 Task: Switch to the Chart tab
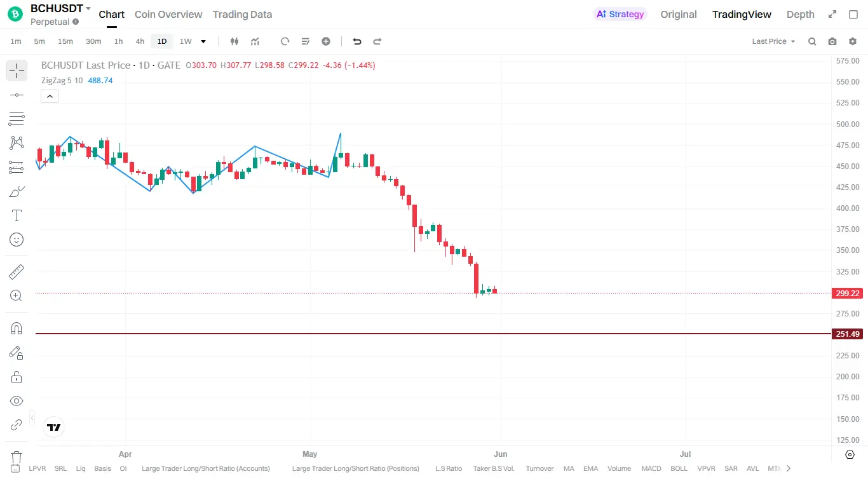[x=112, y=14]
